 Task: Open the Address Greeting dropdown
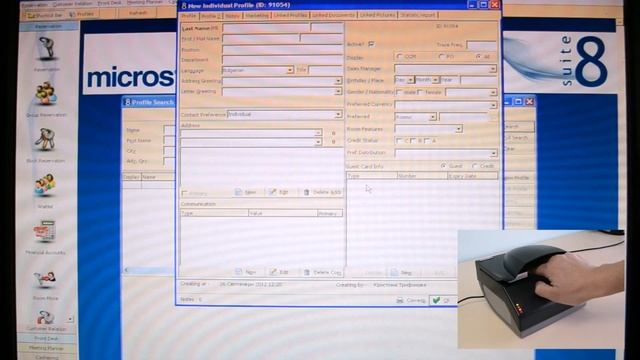point(338,81)
